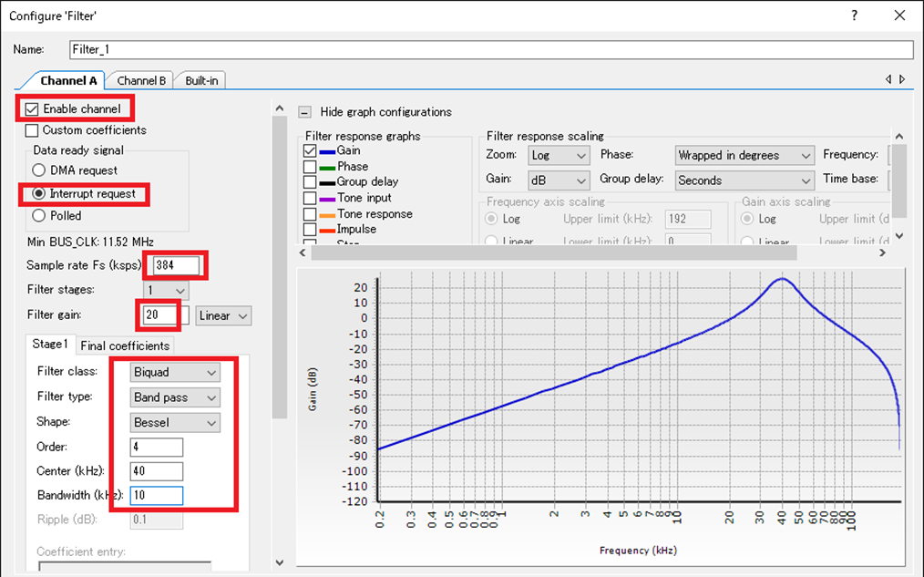Click the Center (kHz) input field
924x577 pixels.
tap(156, 471)
